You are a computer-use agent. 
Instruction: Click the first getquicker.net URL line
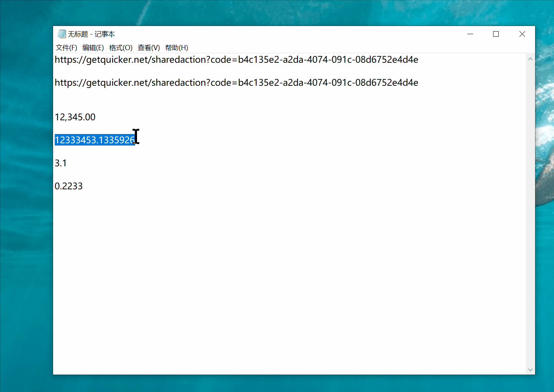[x=237, y=60]
